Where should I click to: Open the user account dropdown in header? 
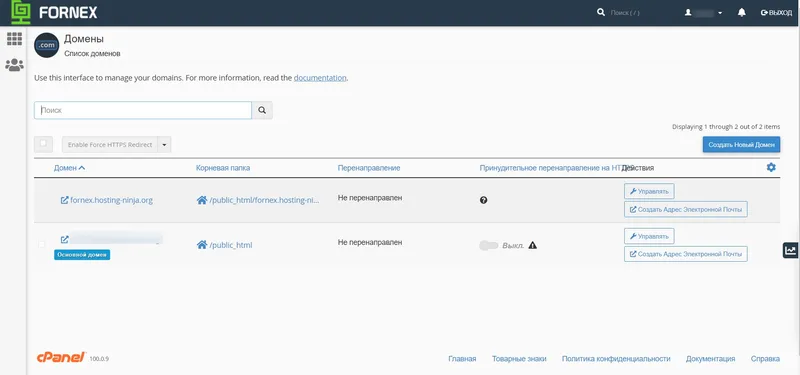click(704, 13)
